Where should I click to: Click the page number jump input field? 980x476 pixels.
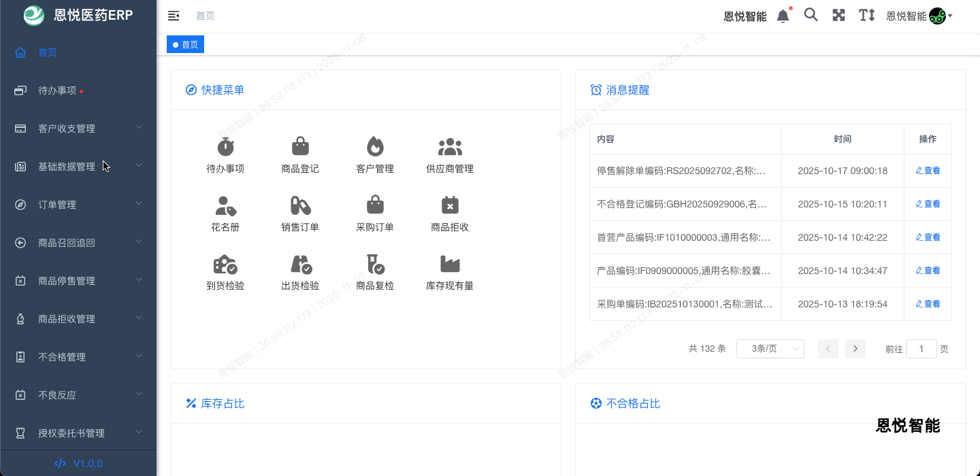[921, 349]
